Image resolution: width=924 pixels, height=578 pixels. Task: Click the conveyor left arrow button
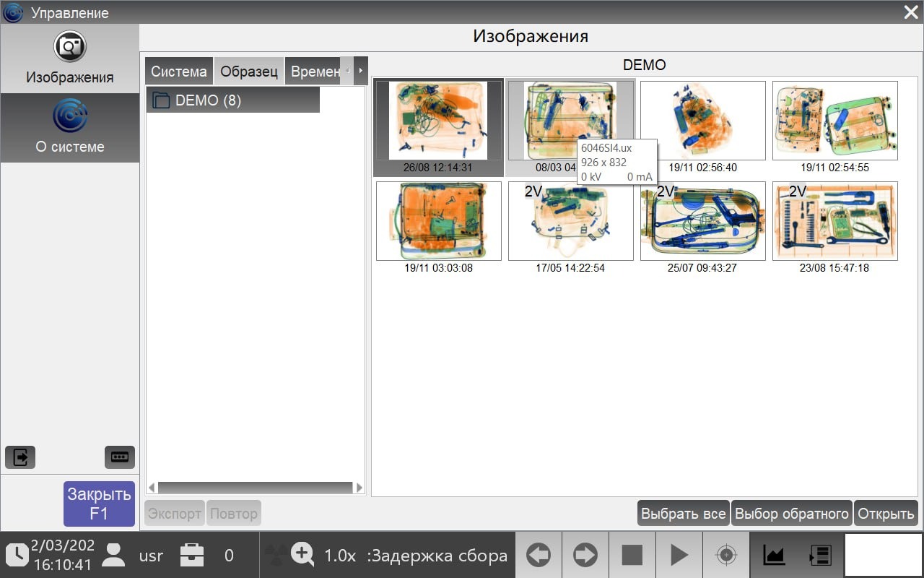pyautogui.click(x=539, y=555)
